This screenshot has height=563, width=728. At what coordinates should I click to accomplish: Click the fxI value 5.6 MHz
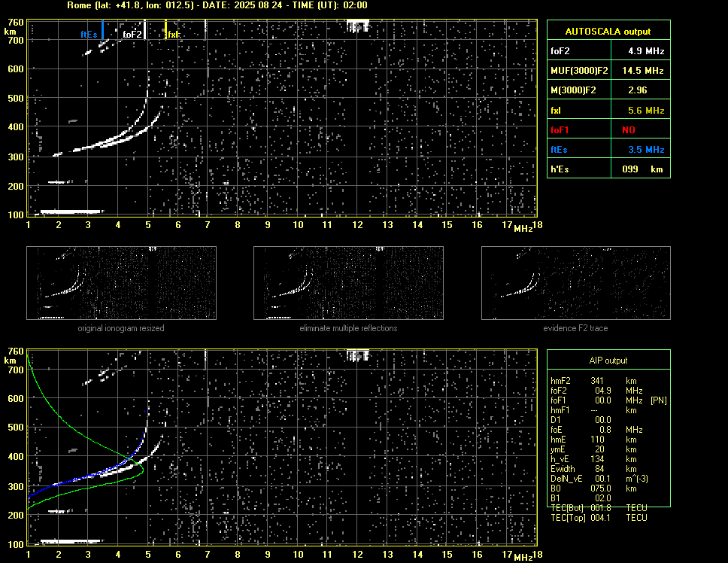[x=646, y=111]
